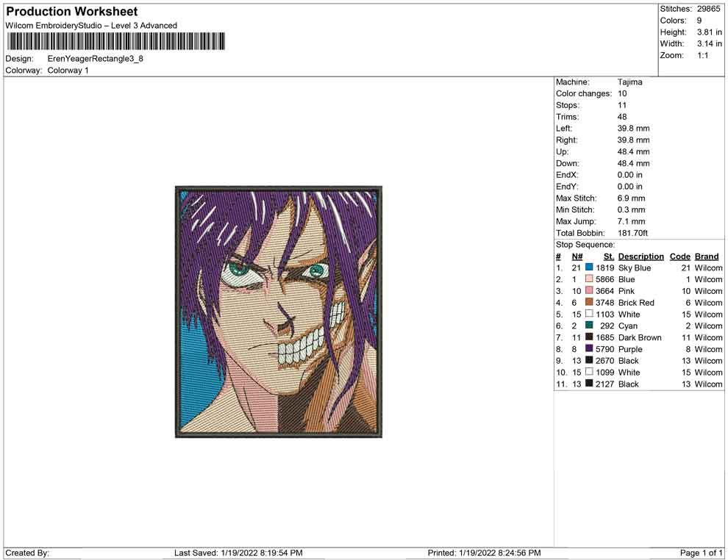This screenshot has height=560, width=728.
Task: Click the N# column header
Action: click(x=577, y=256)
